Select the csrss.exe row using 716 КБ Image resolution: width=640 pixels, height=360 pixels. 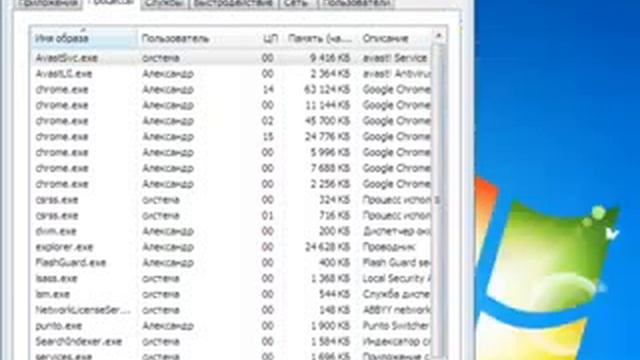click(231, 216)
